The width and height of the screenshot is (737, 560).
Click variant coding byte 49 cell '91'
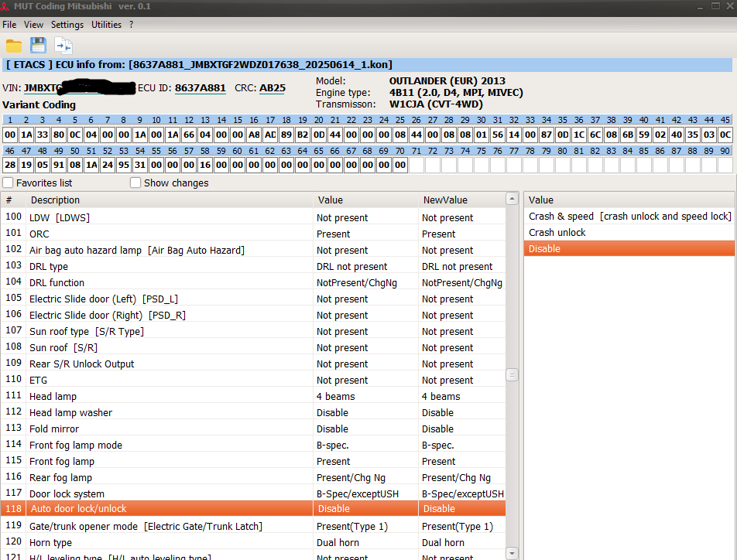coord(59,165)
